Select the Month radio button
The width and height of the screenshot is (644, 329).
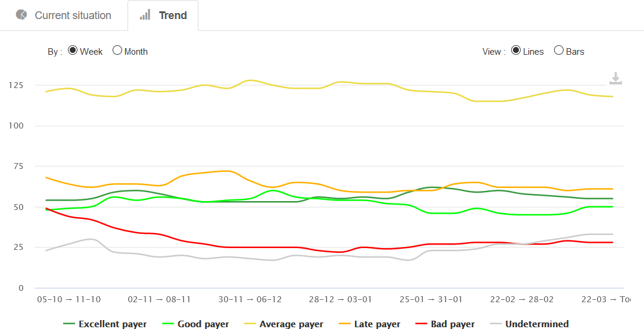117,51
